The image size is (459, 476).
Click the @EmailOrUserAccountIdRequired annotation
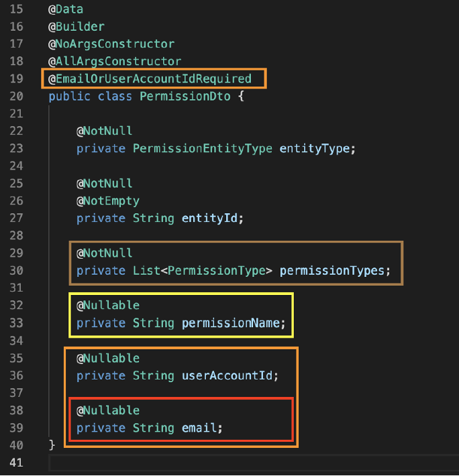(x=150, y=79)
